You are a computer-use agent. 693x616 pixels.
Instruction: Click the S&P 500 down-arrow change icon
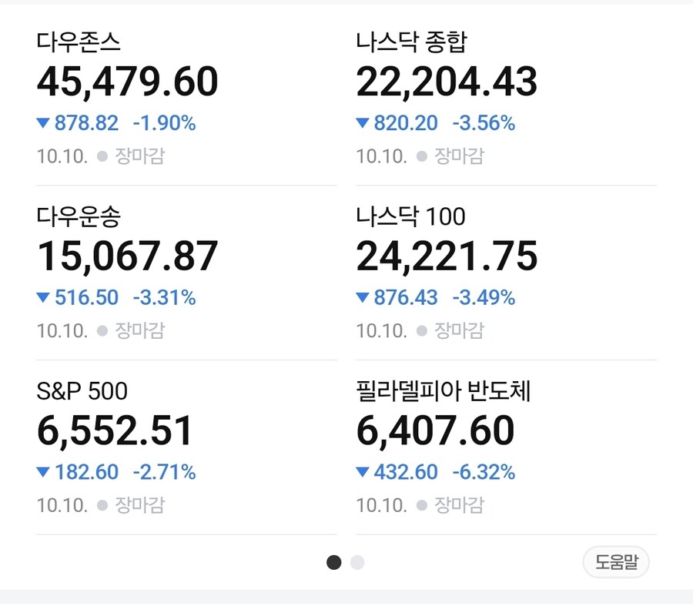pos(43,472)
